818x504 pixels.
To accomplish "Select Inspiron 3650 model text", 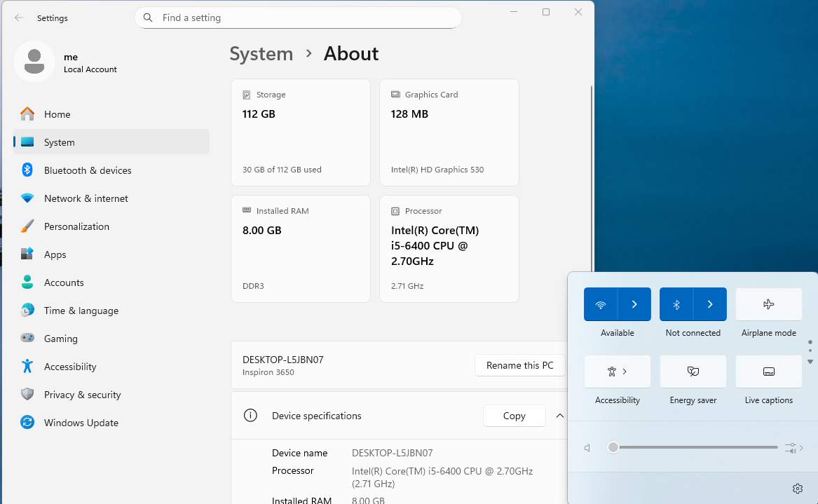I will [268, 372].
